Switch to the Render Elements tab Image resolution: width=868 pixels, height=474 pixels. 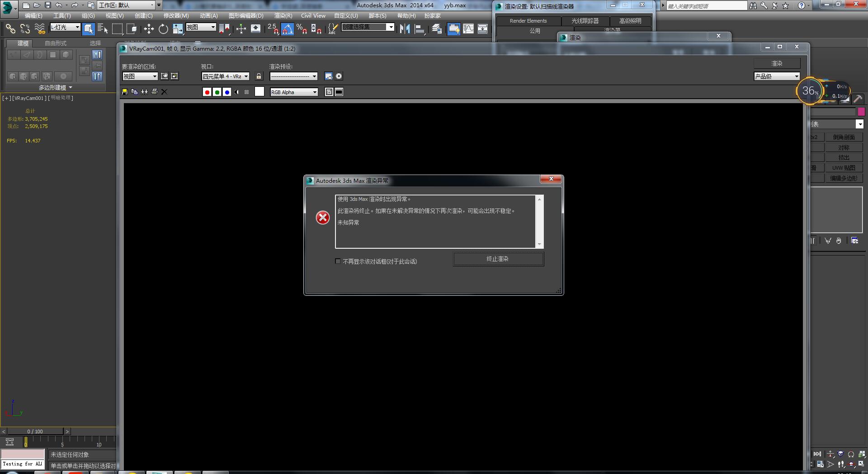tap(528, 21)
